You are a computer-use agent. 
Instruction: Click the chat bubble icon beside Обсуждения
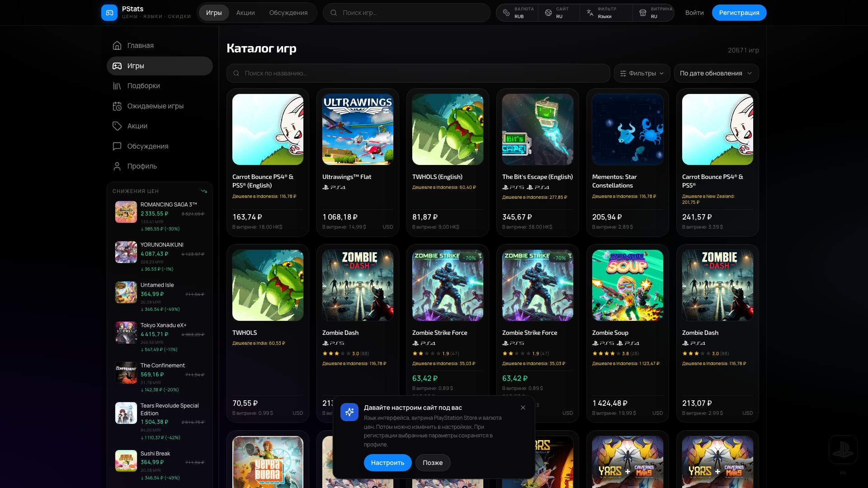[x=117, y=146]
